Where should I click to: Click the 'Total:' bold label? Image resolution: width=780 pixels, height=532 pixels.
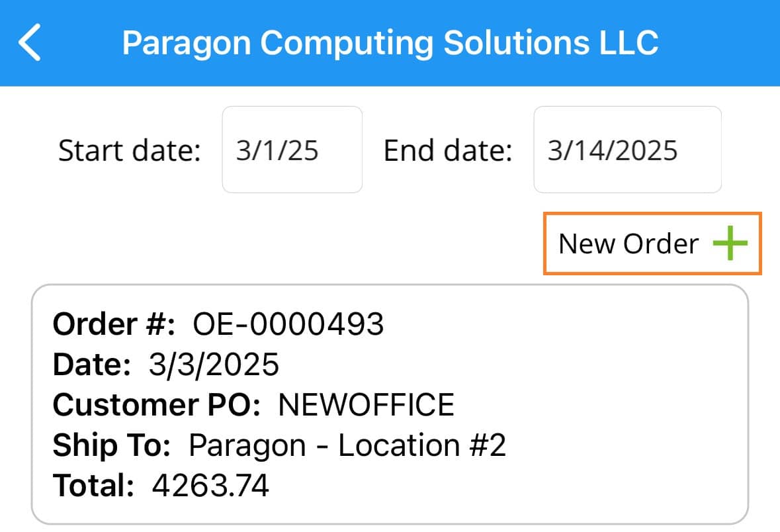coord(93,485)
